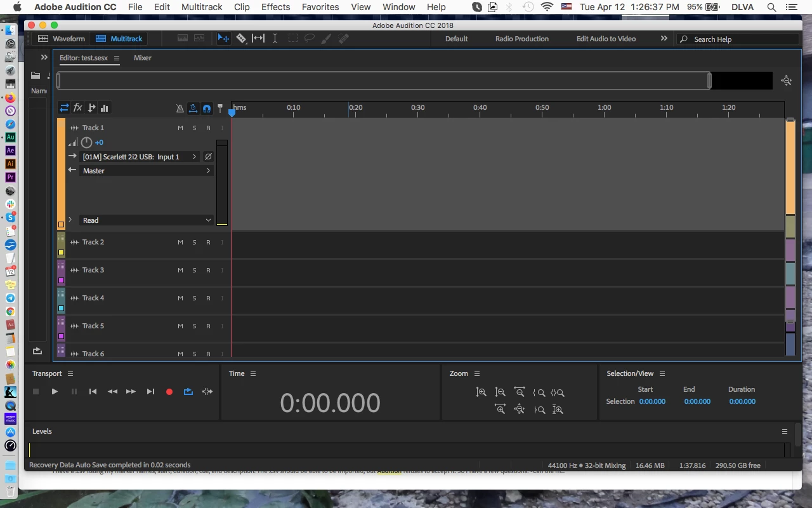Show more workspaces with double chevron
Screen dimensions: 812x508
664,39
